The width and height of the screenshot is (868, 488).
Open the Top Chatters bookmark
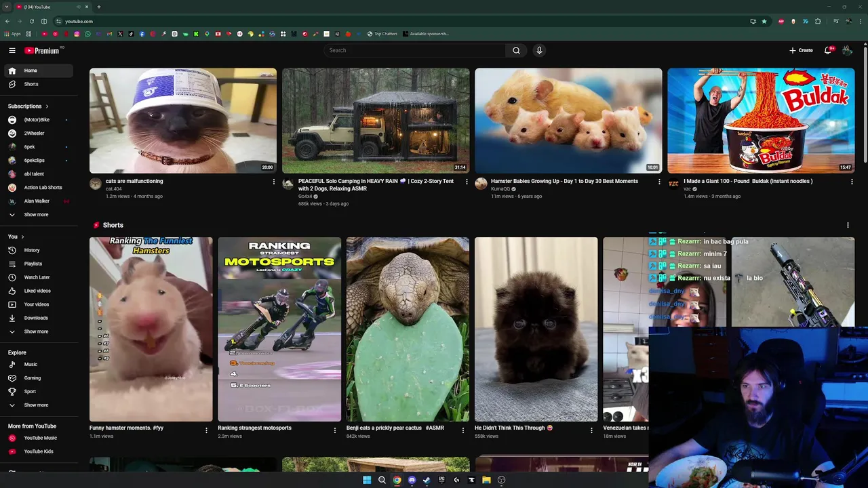(382, 34)
